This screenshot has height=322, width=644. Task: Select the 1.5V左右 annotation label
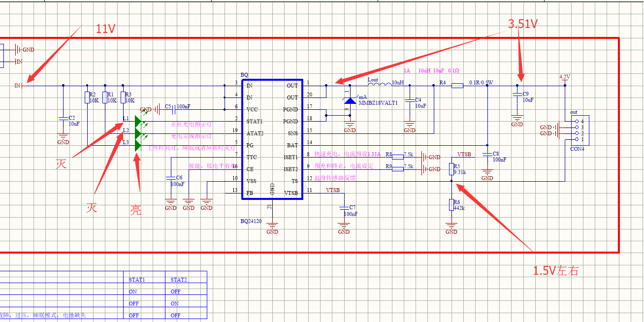(556, 270)
